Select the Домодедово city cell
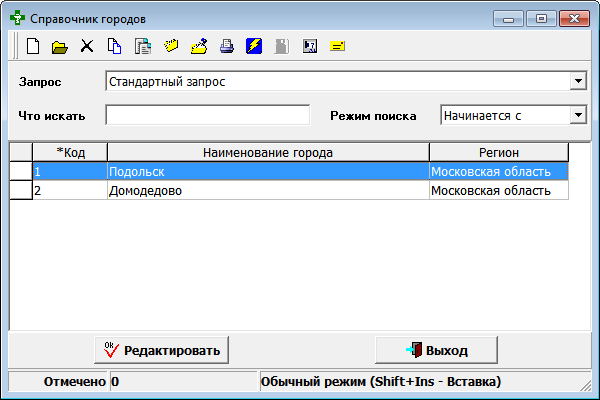The height and width of the screenshot is (400, 600). tap(268, 190)
